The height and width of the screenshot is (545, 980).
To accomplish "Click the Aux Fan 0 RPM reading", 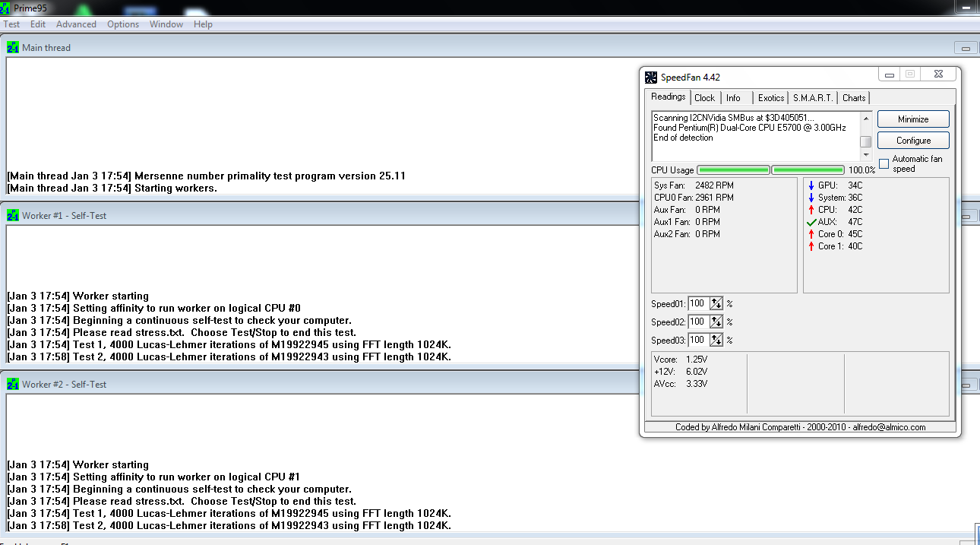I will [x=687, y=210].
